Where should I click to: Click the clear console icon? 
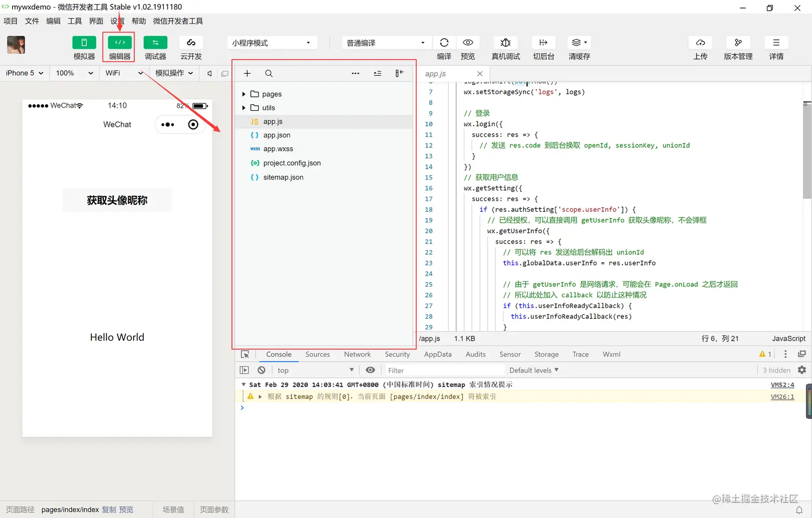(262, 370)
